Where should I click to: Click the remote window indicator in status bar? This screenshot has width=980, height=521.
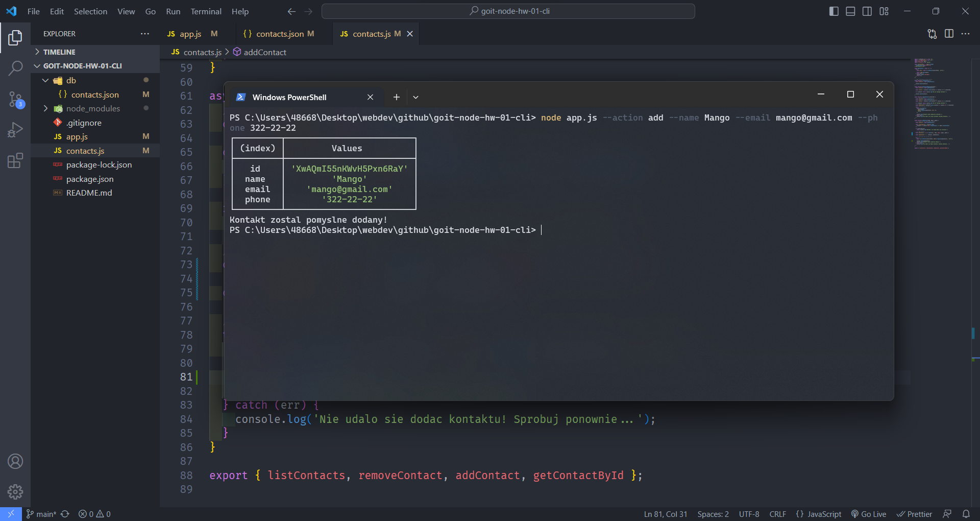(x=11, y=514)
